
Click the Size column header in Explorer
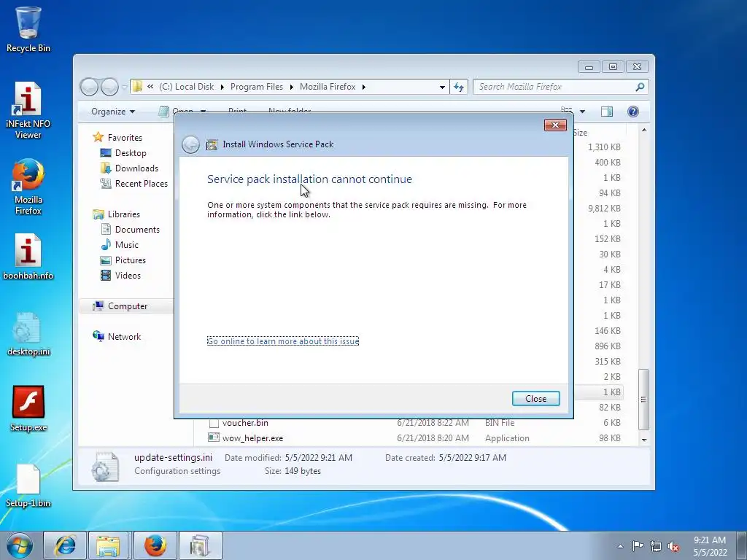(580, 133)
